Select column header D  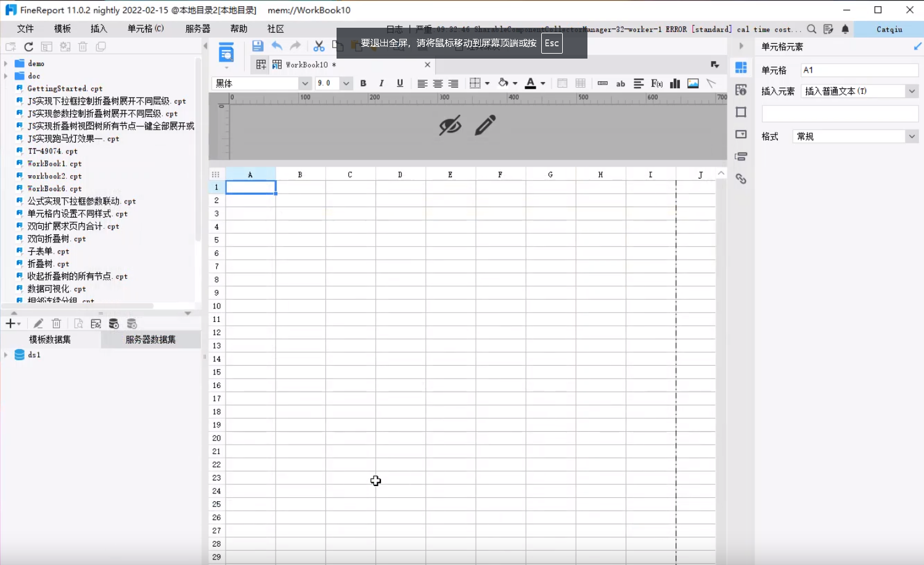pos(400,175)
